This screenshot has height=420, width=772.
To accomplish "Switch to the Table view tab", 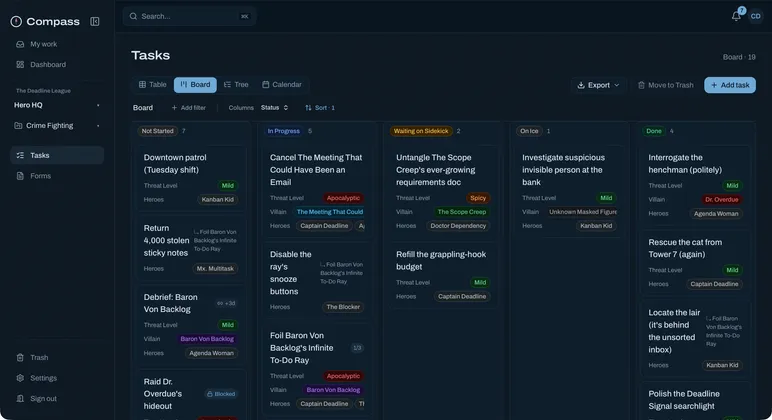I will point(153,85).
